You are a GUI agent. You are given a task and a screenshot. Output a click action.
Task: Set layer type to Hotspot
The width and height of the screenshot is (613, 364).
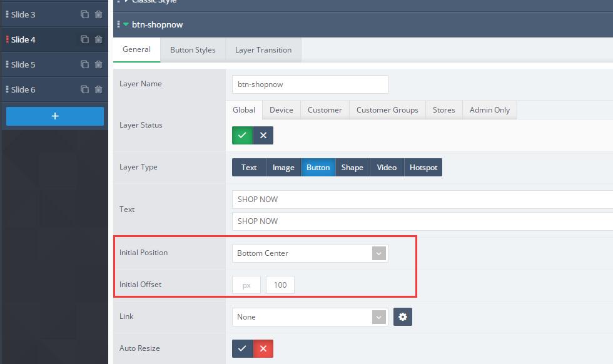(x=423, y=168)
